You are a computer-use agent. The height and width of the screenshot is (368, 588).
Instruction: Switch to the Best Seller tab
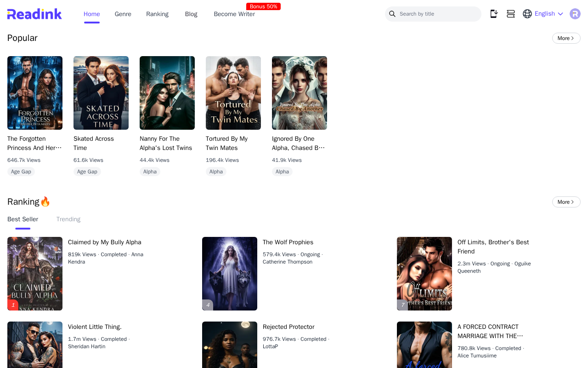click(x=23, y=219)
